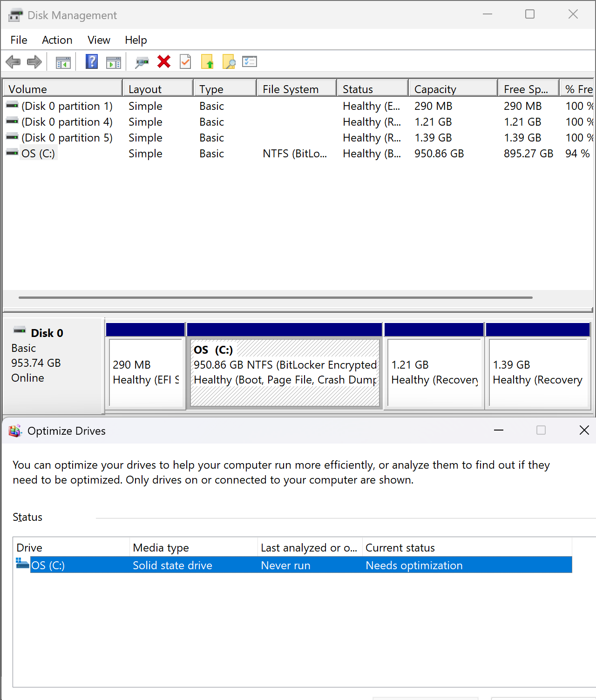Click the Optimize Drives title bar app icon
596x700 pixels.
(15, 431)
